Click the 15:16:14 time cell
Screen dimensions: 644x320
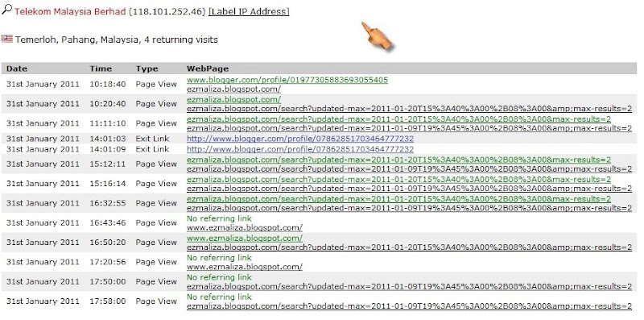coord(108,184)
